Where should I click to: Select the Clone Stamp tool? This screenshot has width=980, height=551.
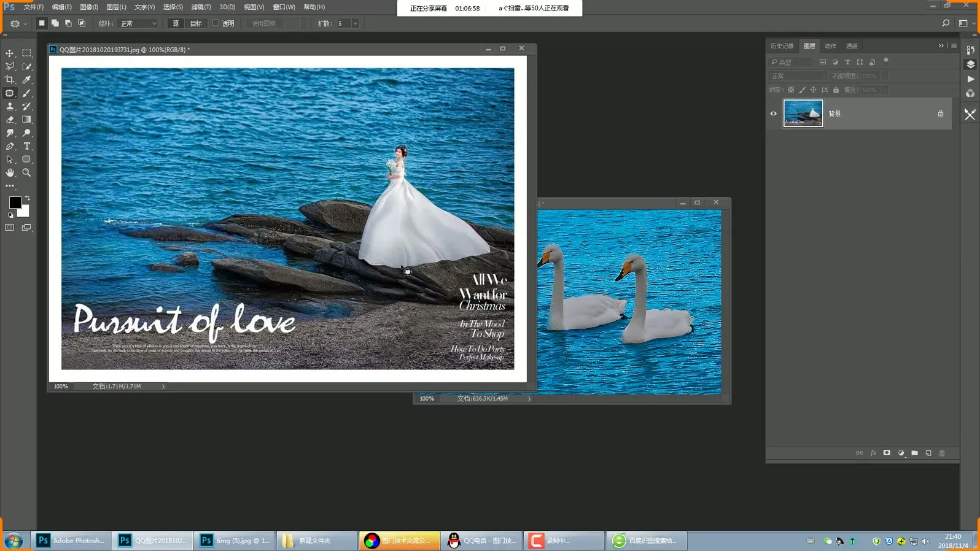tap(10, 107)
